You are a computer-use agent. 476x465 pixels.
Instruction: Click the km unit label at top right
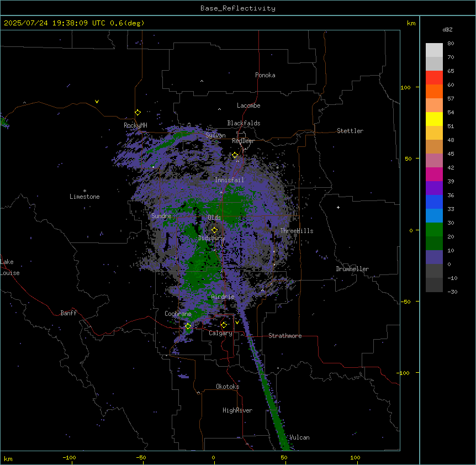point(411,23)
